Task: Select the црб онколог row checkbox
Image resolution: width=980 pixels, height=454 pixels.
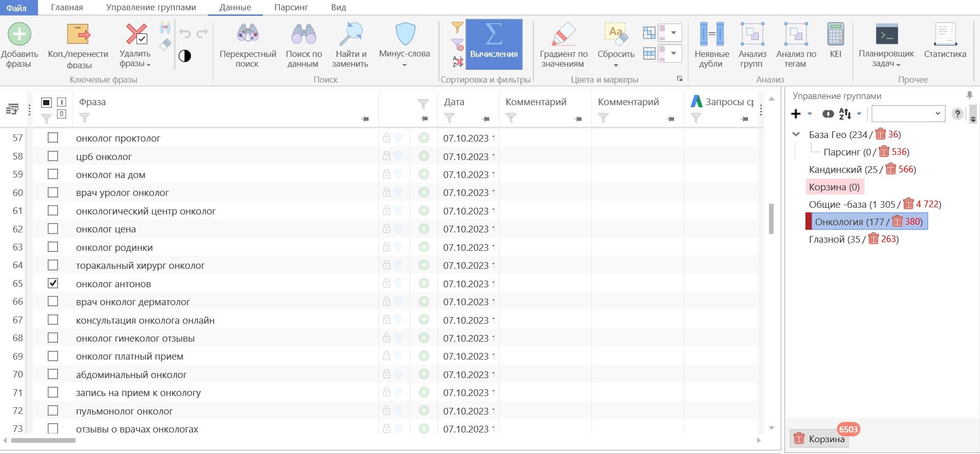Action: (x=53, y=156)
